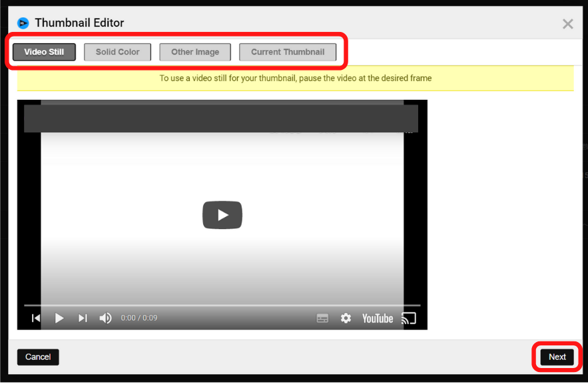The height and width of the screenshot is (386, 588).
Task: Click the video progress bar
Action: coord(222,305)
